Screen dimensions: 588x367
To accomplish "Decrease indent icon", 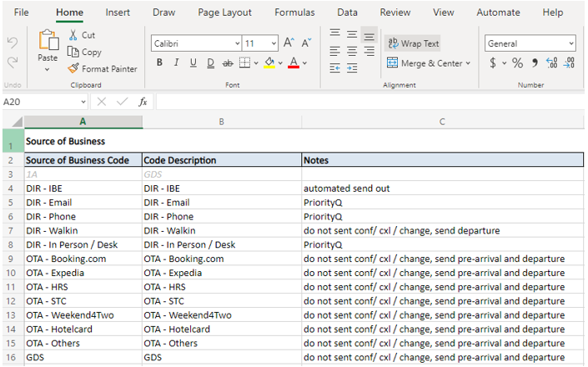I will [x=335, y=68].
